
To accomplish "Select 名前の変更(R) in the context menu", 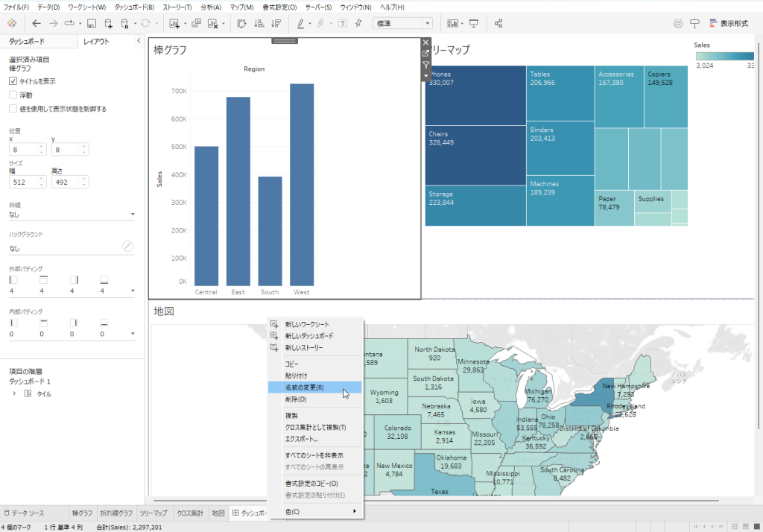I will pyautogui.click(x=305, y=387).
